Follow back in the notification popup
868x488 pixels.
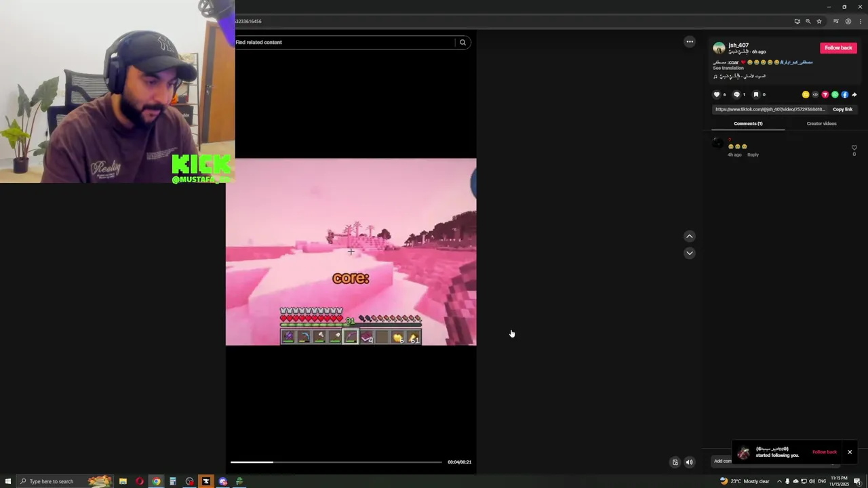point(825,452)
